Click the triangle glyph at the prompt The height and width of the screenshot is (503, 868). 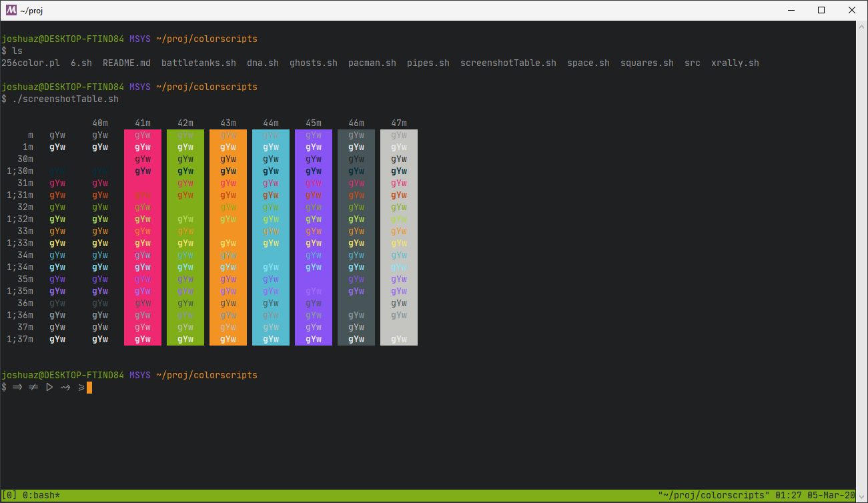49,388
